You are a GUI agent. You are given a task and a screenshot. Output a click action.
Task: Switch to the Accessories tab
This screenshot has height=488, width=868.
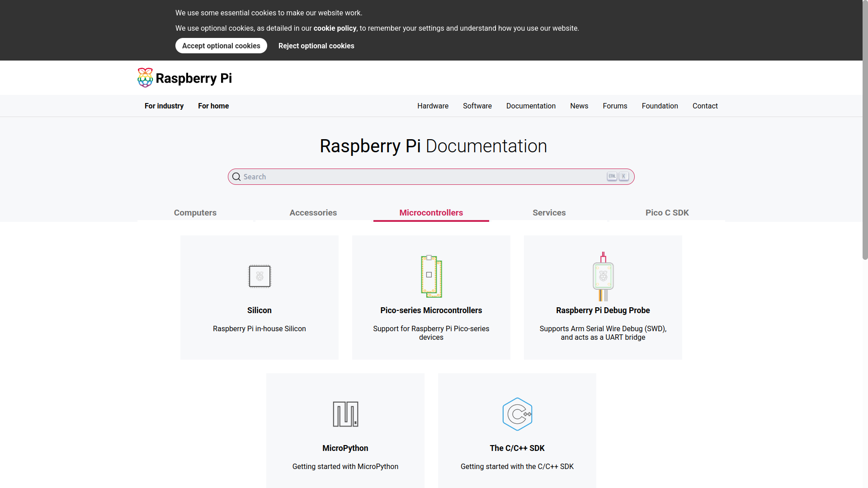(313, 213)
